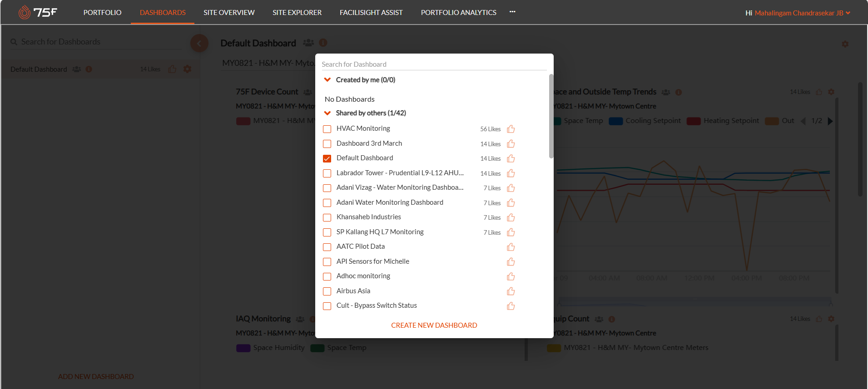This screenshot has height=389, width=868.
Task: Check SP Kallang HQ L7 Monitoring checkbox
Action: [327, 232]
